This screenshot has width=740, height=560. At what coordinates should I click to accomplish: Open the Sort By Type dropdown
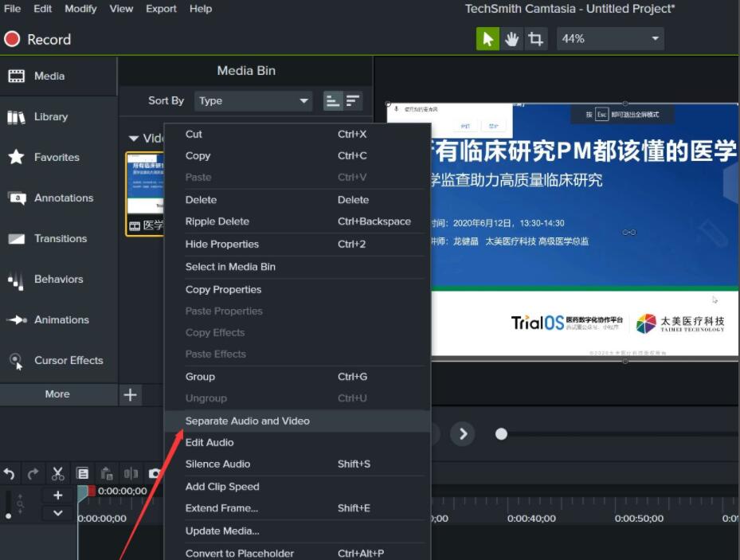[253, 100]
